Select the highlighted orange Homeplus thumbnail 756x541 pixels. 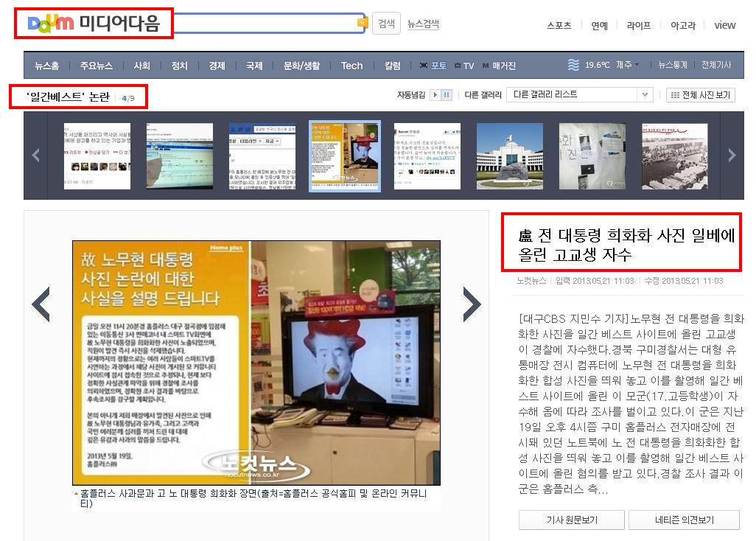pyautogui.click(x=345, y=156)
